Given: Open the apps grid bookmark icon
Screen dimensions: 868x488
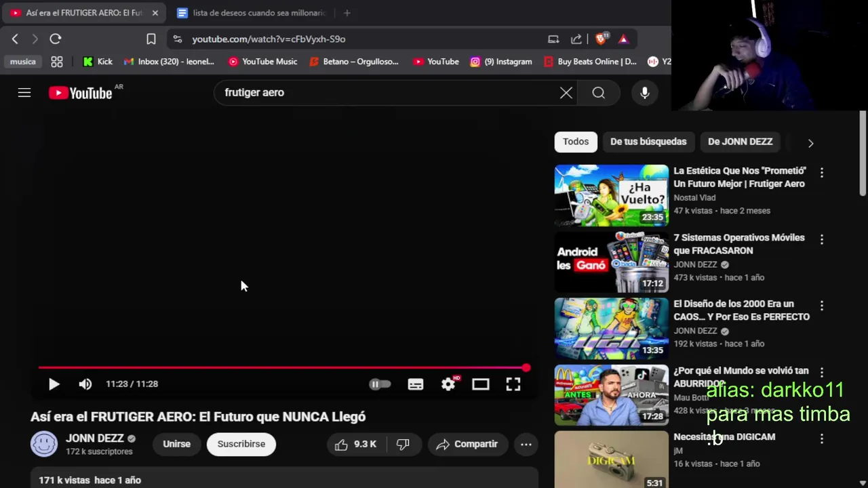Looking at the screenshot, I should pos(57,62).
